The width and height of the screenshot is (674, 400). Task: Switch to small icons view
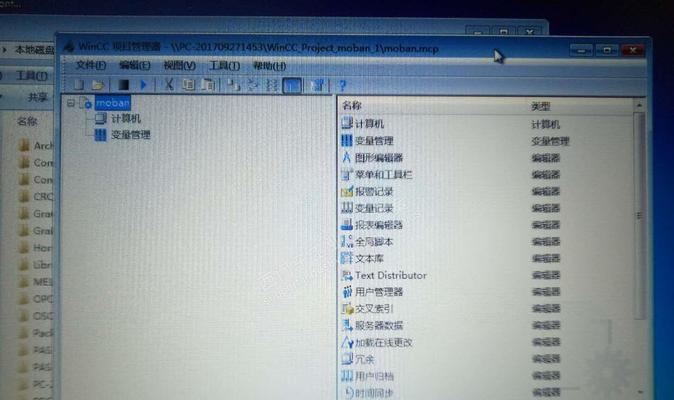(x=253, y=85)
